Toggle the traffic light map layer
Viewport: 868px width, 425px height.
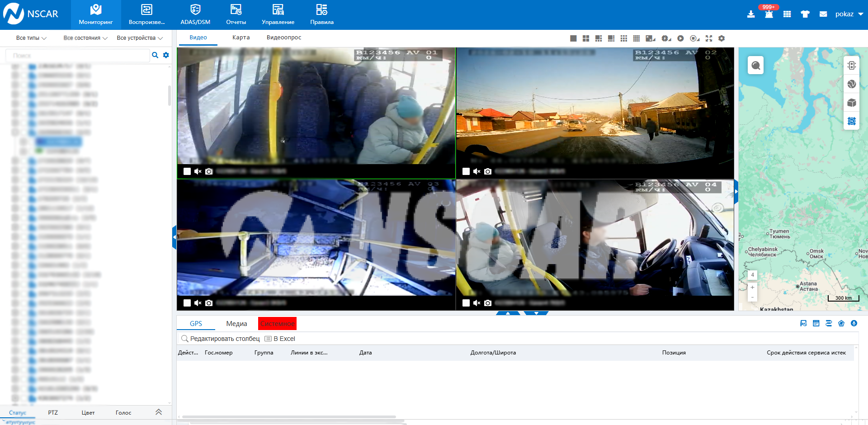pos(852,65)
